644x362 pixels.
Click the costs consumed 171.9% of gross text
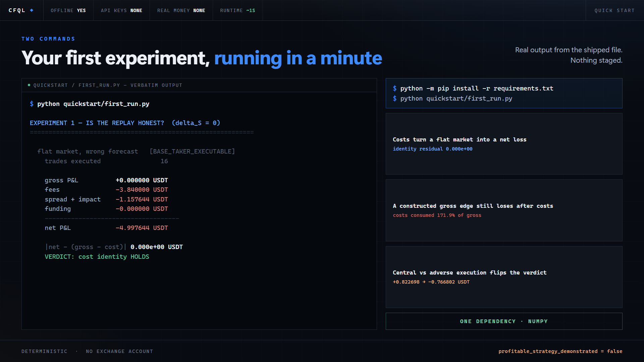click(x=437, y=215)
